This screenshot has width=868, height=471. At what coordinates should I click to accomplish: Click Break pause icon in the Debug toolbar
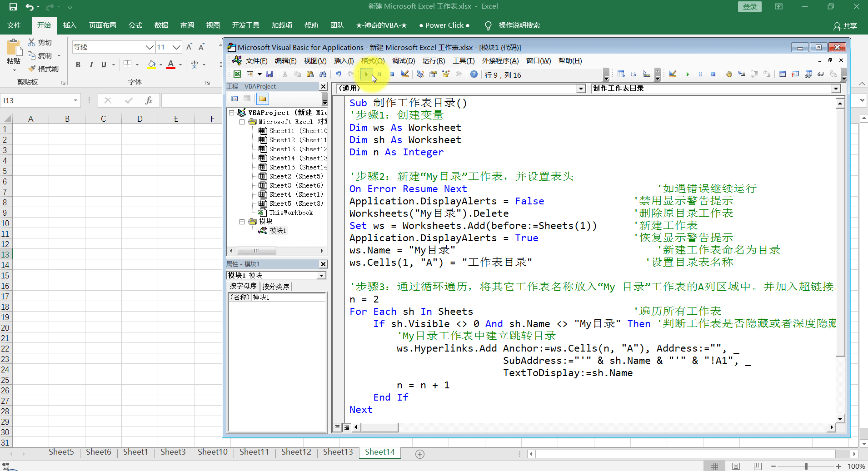tap(700, 74)
